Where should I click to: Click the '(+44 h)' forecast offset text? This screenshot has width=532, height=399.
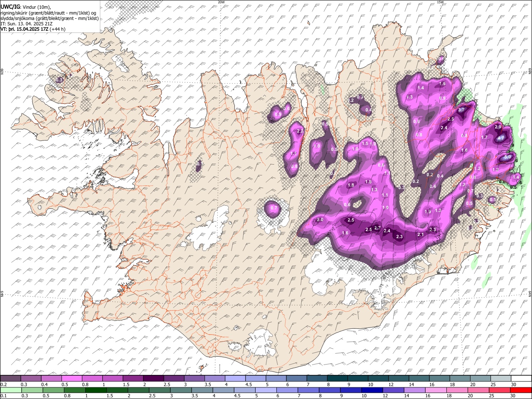(57, 29)
